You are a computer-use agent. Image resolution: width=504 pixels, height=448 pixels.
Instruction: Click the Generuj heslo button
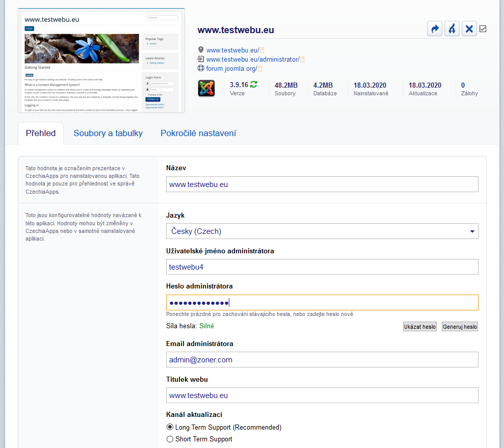pos(460,327)
